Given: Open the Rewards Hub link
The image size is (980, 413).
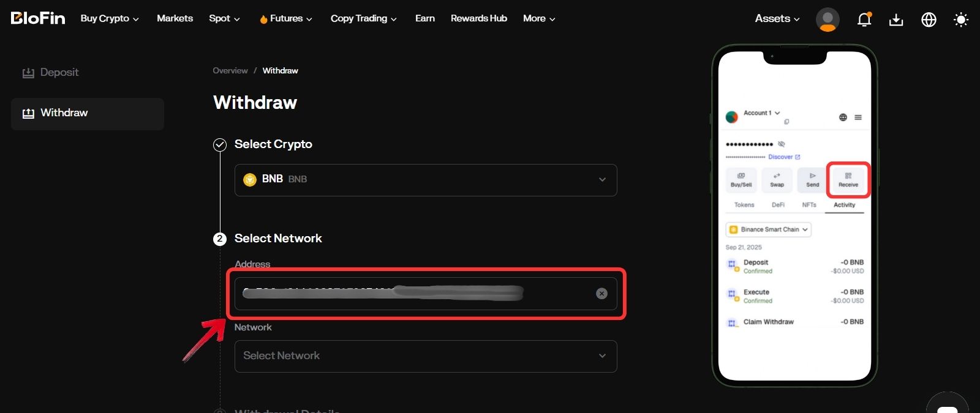Looking at the screenshot, I should (478, 18).
